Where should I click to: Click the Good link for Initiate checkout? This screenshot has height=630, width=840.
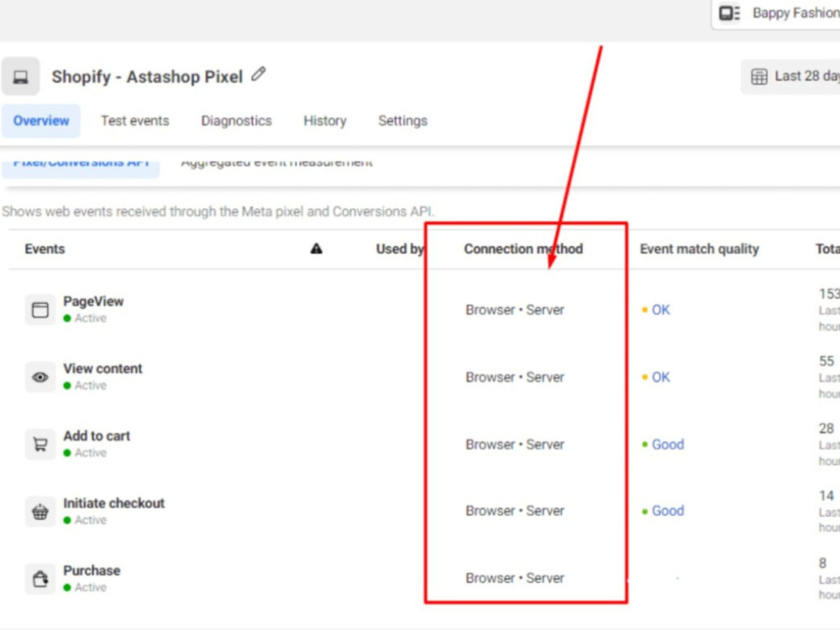point(668,511)
